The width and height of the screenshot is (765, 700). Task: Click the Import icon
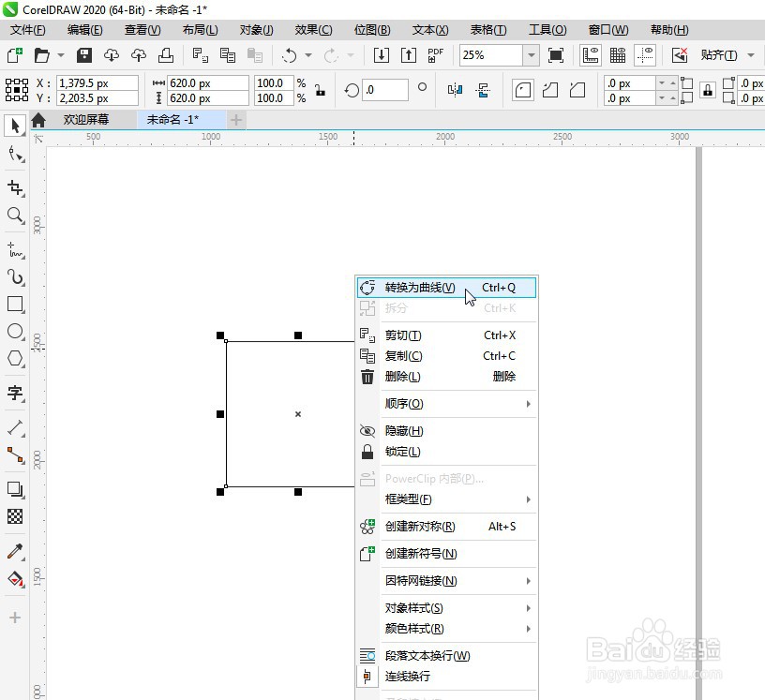pos(381,55)
